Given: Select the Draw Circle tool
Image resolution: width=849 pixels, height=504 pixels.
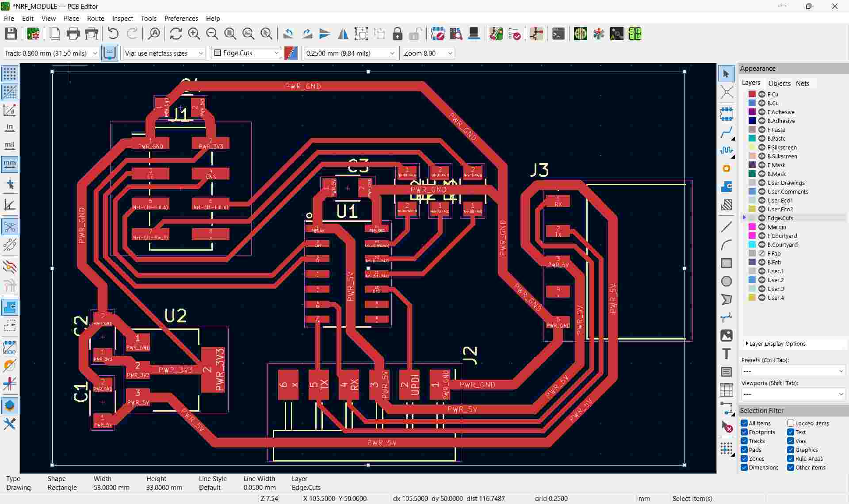Looking at the screenshot, I should pos(726,281).
